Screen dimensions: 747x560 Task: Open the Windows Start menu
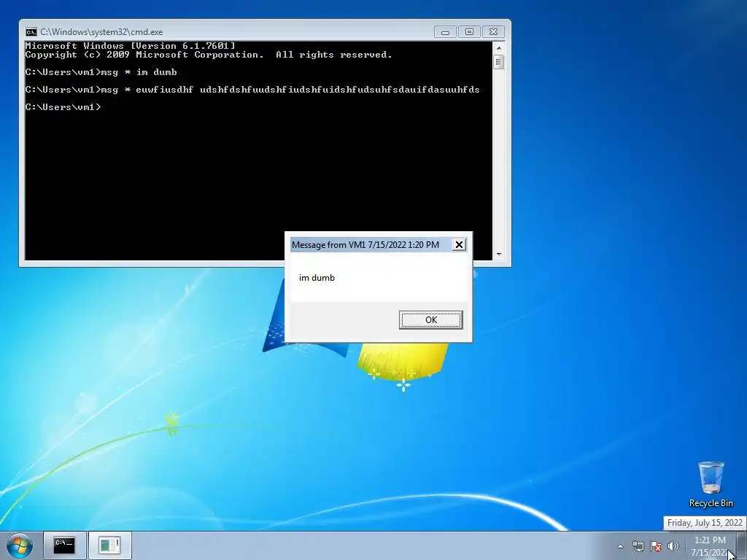(x=20, y=545)
